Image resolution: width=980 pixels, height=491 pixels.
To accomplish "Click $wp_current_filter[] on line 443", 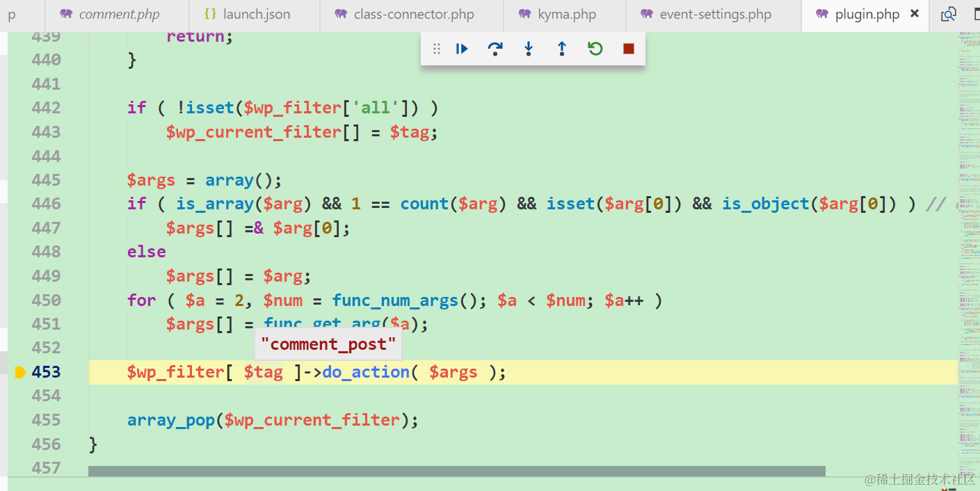I will 263,132.
